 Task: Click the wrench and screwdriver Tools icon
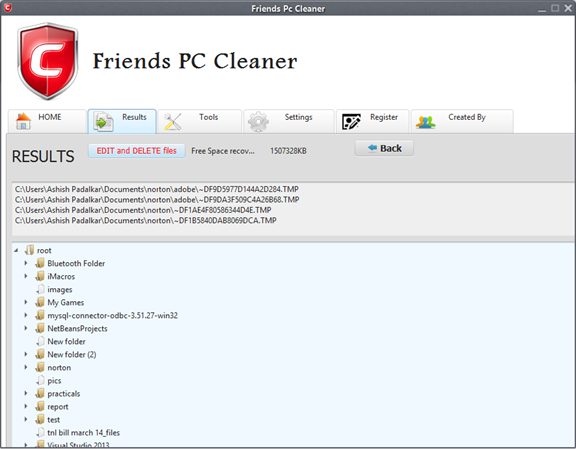click(172, 122)
